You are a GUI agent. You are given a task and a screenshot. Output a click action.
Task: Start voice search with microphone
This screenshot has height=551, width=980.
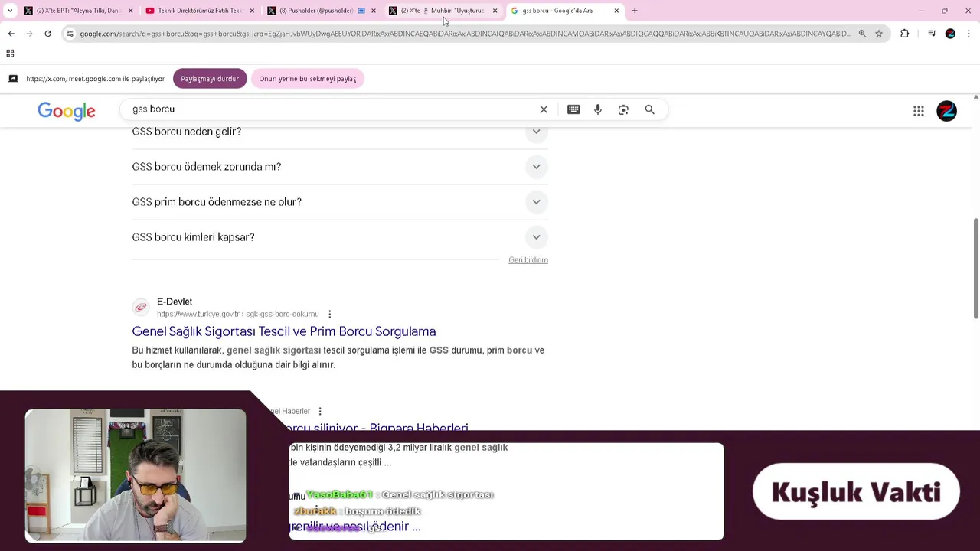point(598,109)
